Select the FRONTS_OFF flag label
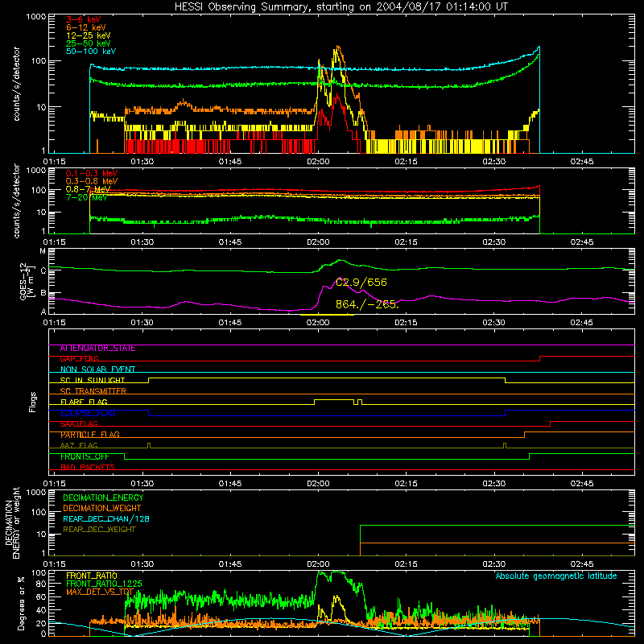The height and width of the screenshot is (644, 644). [85, 456]
